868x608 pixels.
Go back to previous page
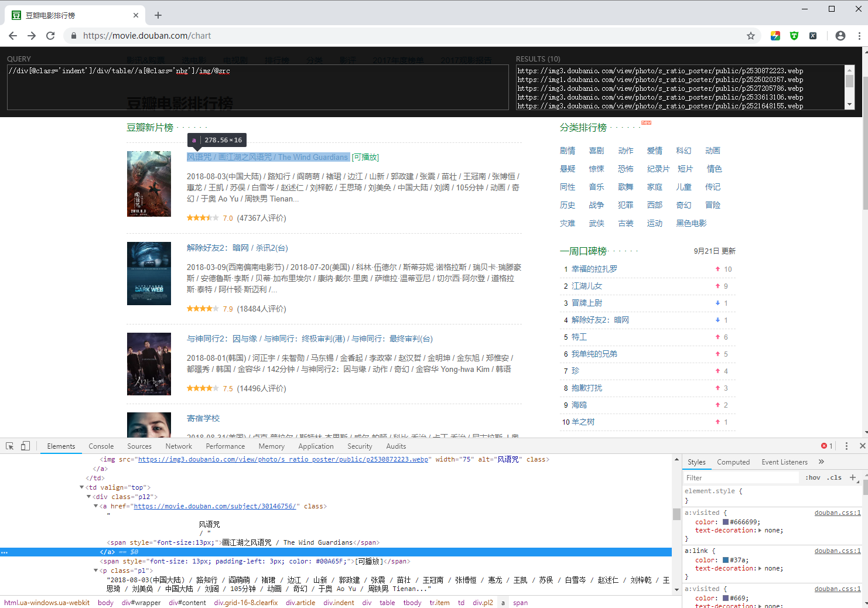[13, 36]
